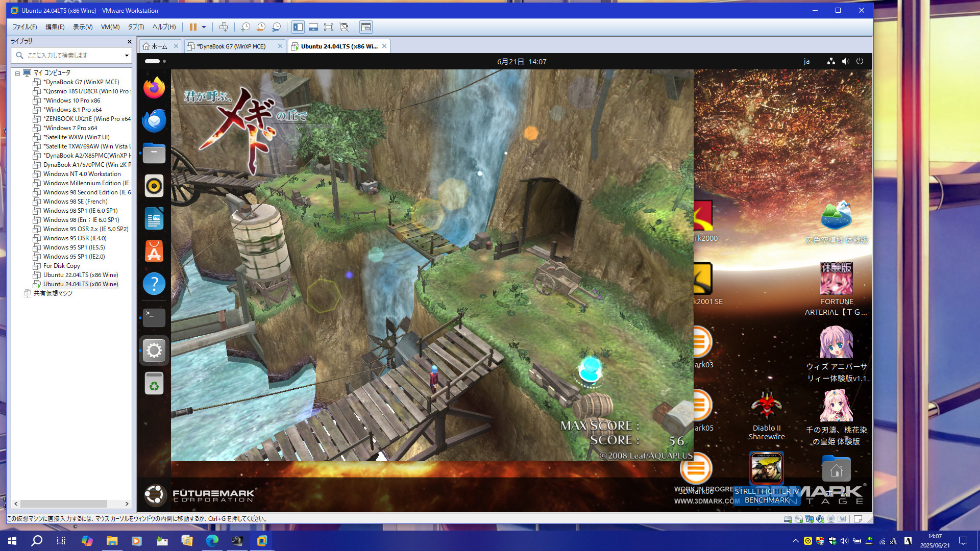Image resolution: width=980 pixels, height=551 pixels.
Task: Open the 表示(V) menu
Action: [83, 27]
